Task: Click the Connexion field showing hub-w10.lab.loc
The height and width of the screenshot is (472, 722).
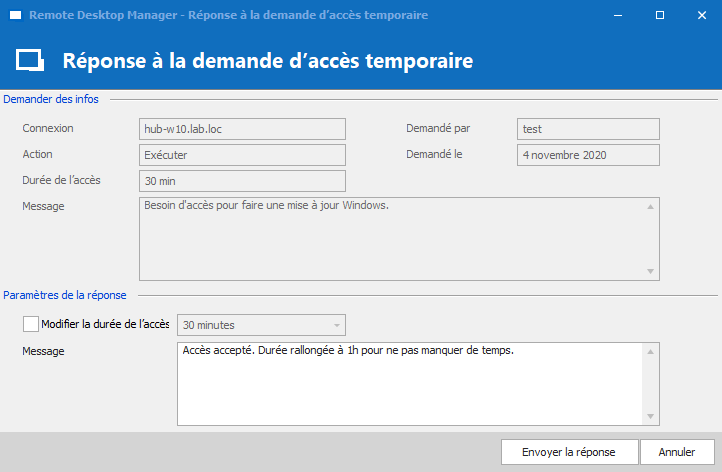Action: tap(242, 129)
